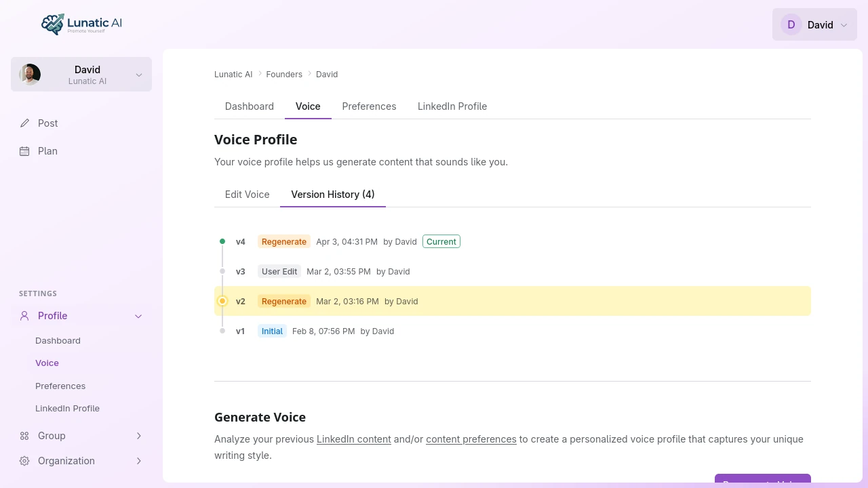Expand the David Lunatic AI workspace switcher

[81, 75]
